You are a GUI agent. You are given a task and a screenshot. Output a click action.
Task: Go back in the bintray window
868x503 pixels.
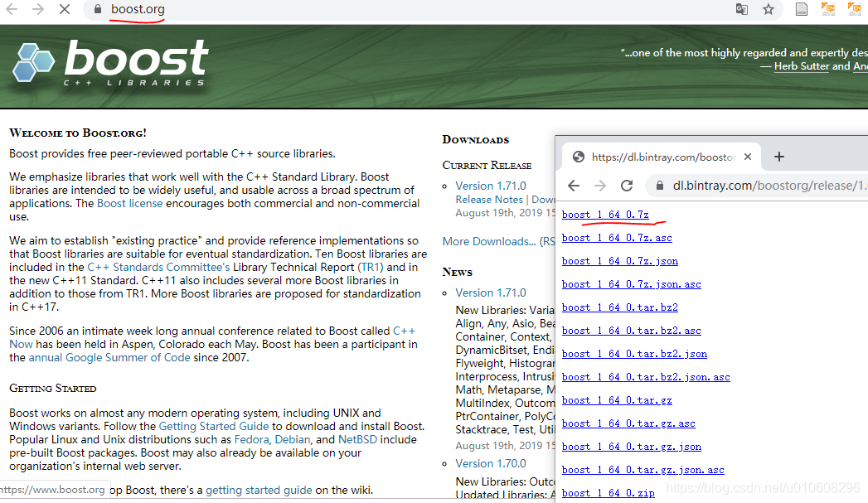click(573, 185)
